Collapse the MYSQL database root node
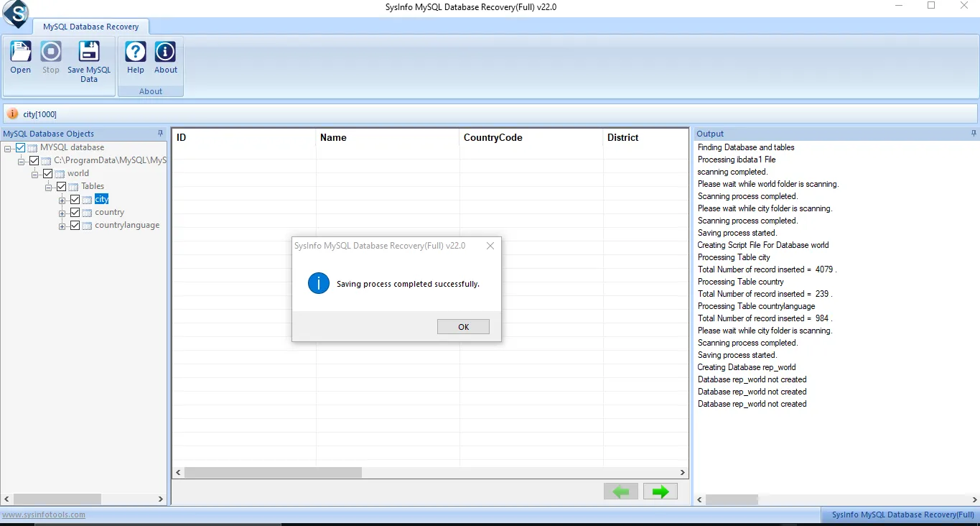 8,148
